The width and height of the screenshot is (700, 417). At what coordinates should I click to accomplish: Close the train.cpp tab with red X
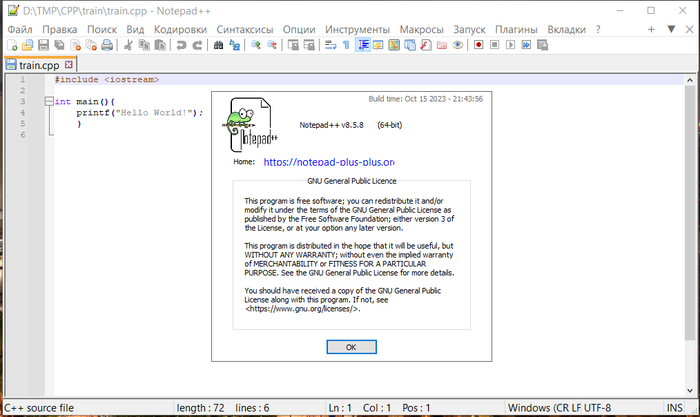pyautogui.click(x=69, y=64)
